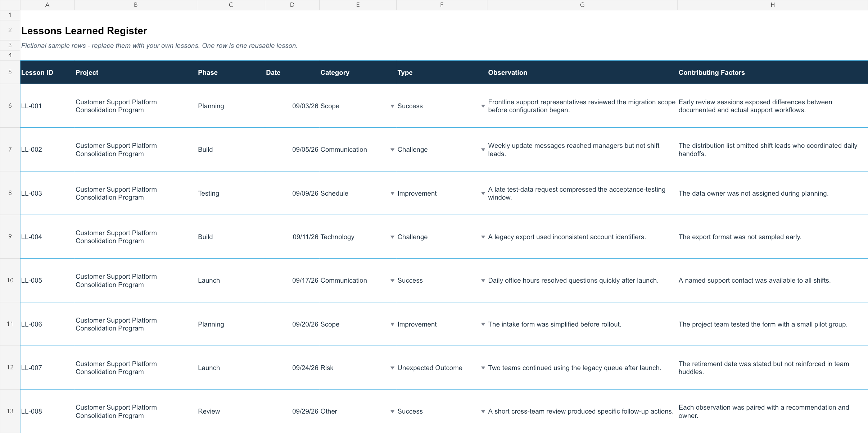Click the Observation header cell
Screen dimensions: 868x433
pyautogui.click(x=582, y=72)
